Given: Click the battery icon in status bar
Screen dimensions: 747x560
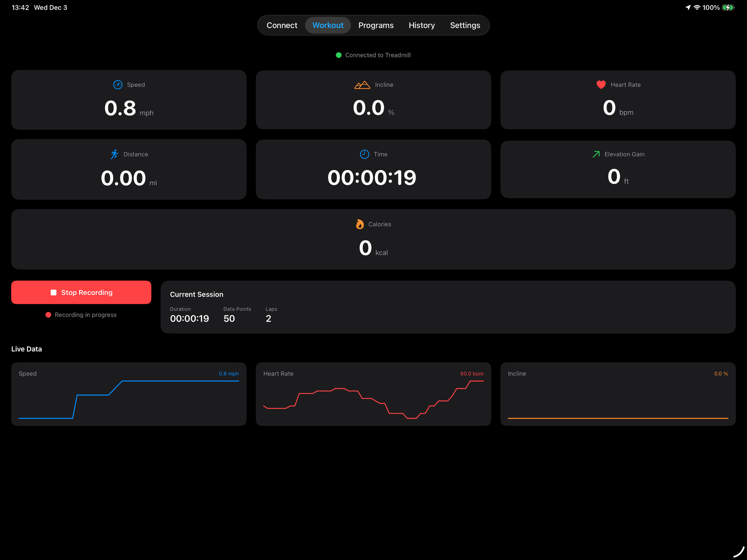Looking at the screenshot, I should point(728,7).
